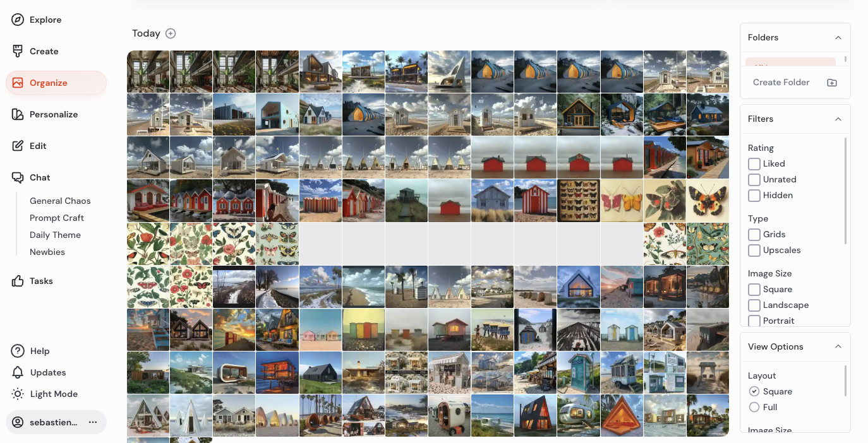This screenshot has width=868, height=443.
Task: Go to the Create section
Action: click(x=43, y=51)
